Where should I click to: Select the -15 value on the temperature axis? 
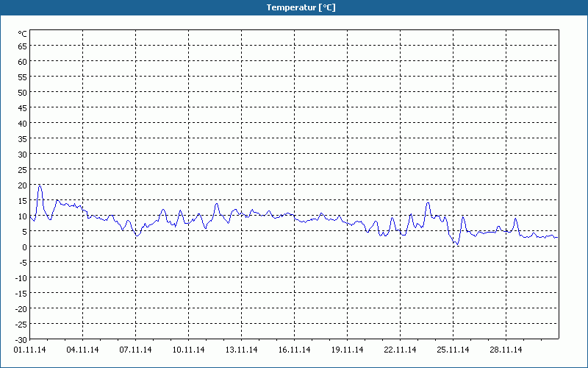tap(21, 294)
